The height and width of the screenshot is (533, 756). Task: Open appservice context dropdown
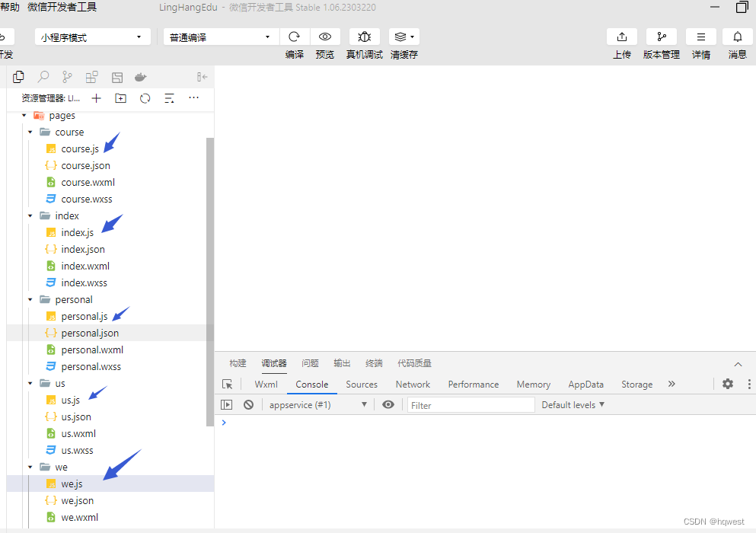(318, 404)
